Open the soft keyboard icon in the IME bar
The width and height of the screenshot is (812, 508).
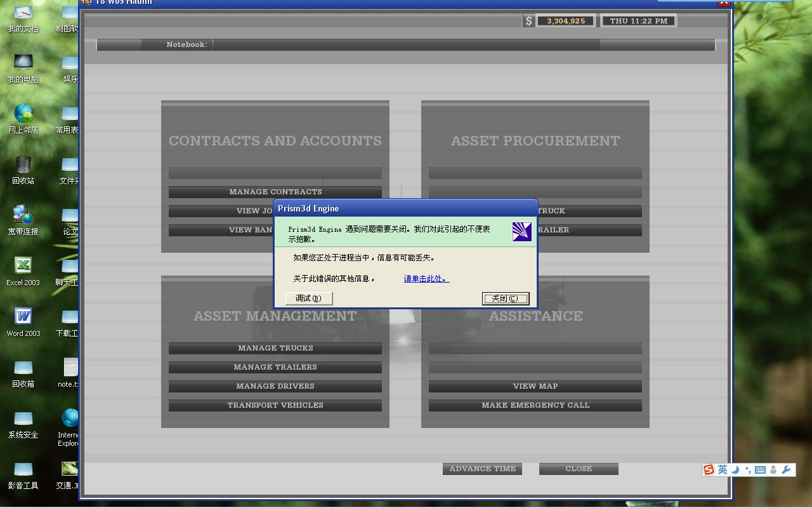[760, 470]
